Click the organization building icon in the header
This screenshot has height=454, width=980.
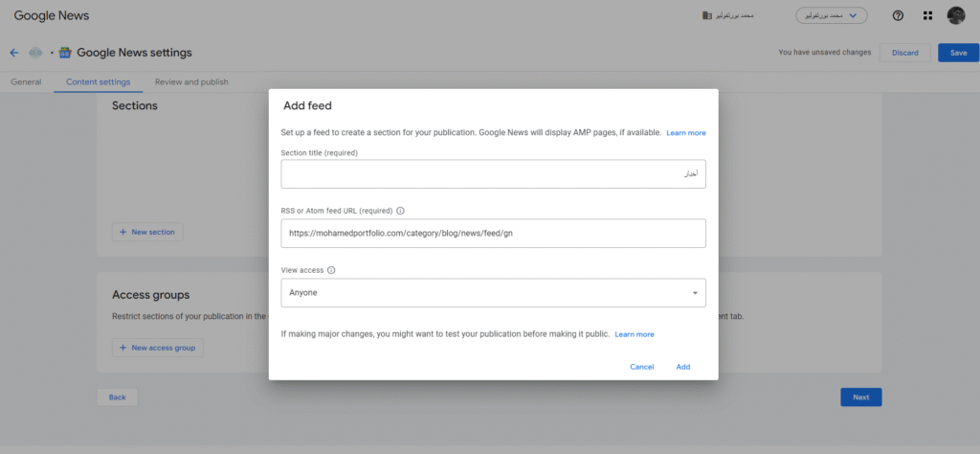(x=707, y=15)
